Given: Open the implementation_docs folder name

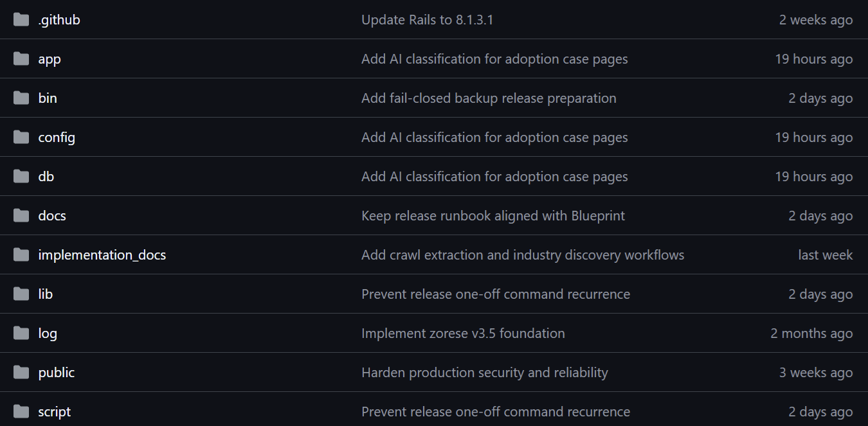Looking at the screenshot, I should (x=102, y=255).
